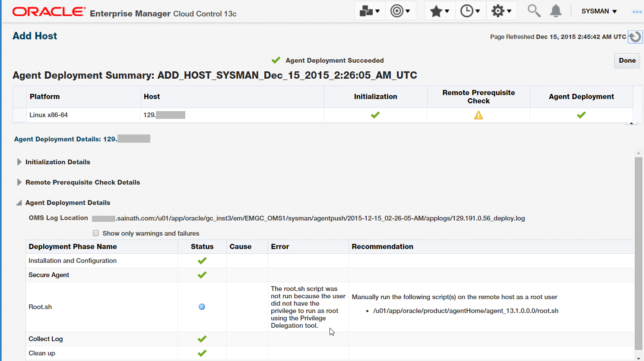The image size is (644, 361).
Task: Open the SYSMAN user dropdown
Action: (599, 11)
